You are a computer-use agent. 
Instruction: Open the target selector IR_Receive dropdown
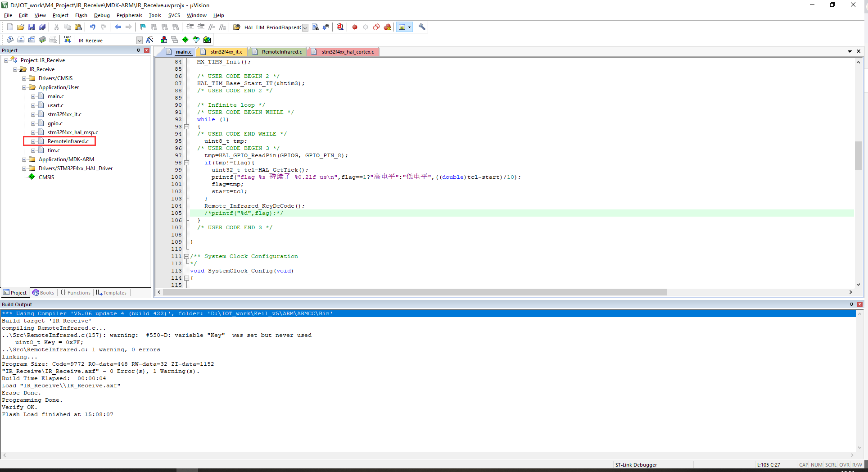tap(139, 40)
